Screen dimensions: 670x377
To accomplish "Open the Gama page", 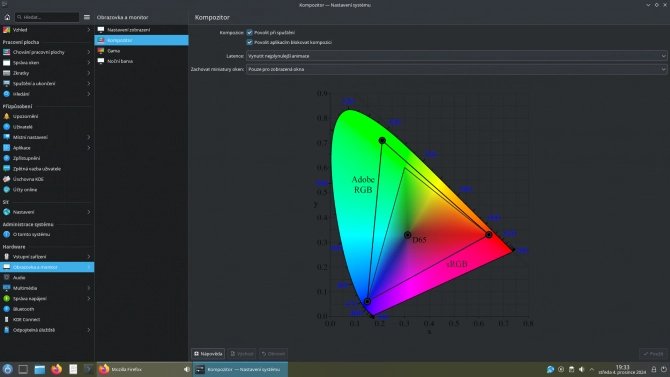I will point(141,50).
